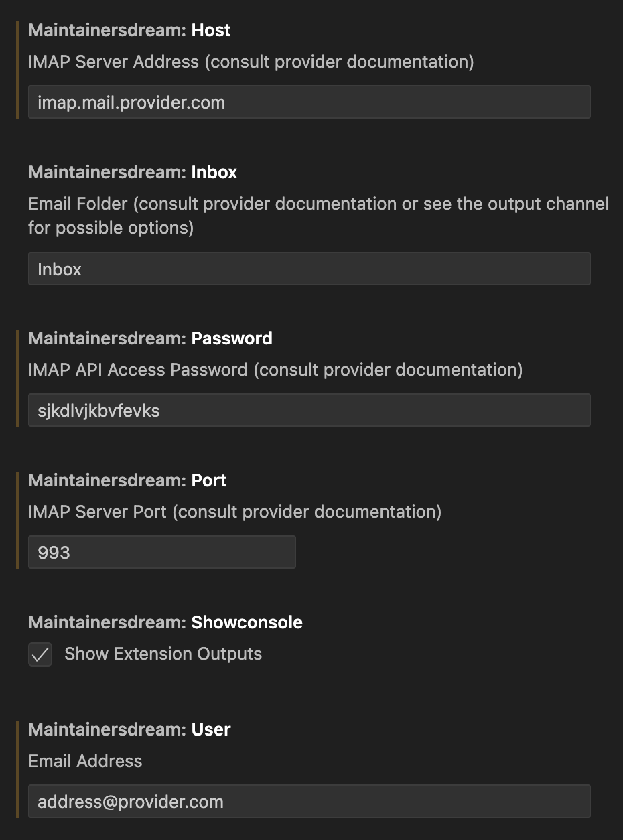Click the "Maintainersdream: Showconsole" setting title
This screenshot has width=623, height=840.
165,622
